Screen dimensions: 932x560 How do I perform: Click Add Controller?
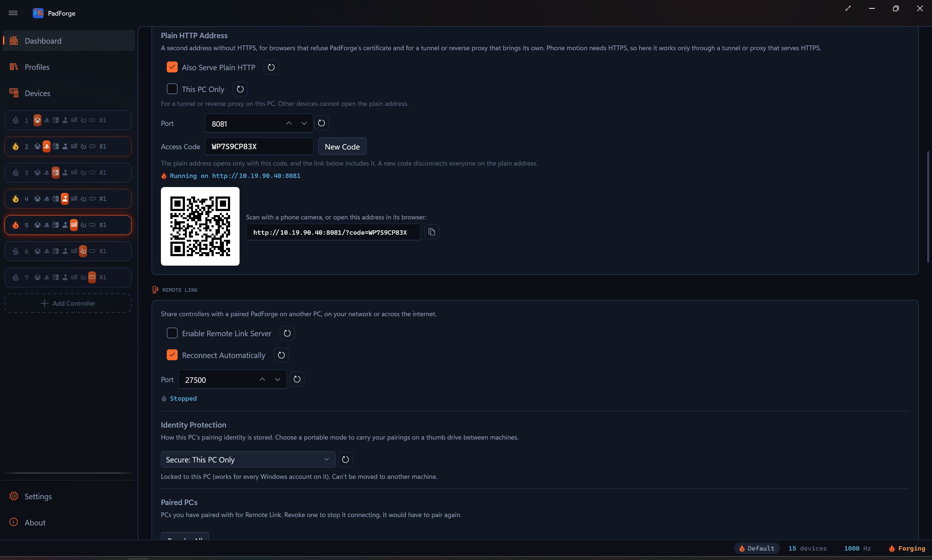68,303
